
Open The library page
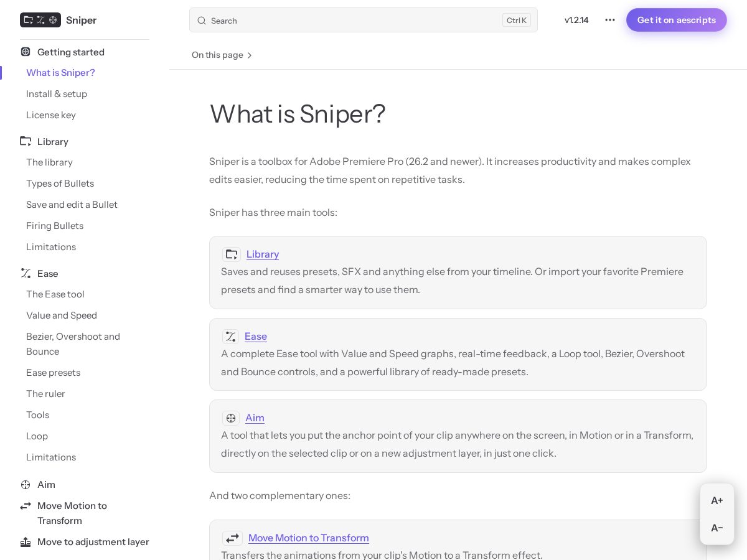49,162
